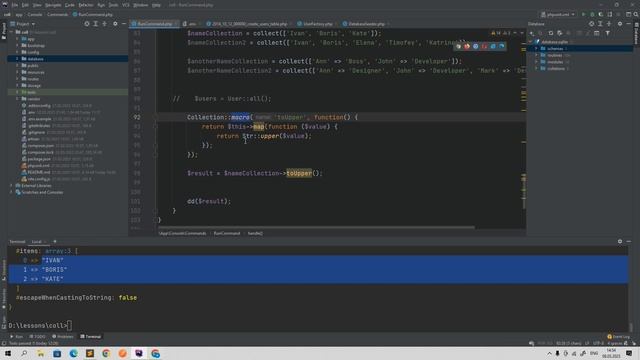This screenshot has height=360, width=640.
Task: Click refresh icon in Database toolbar
Action: (x=551, y=33)
